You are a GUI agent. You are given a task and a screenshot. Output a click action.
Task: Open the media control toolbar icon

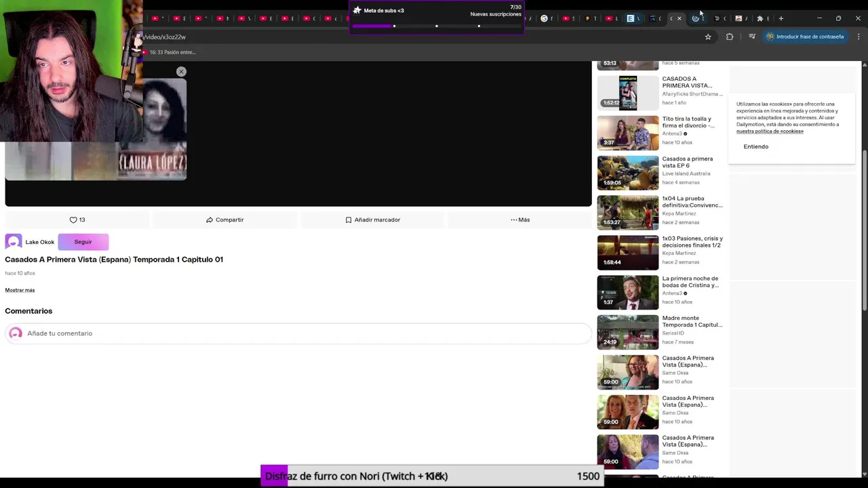click(752, 37)
